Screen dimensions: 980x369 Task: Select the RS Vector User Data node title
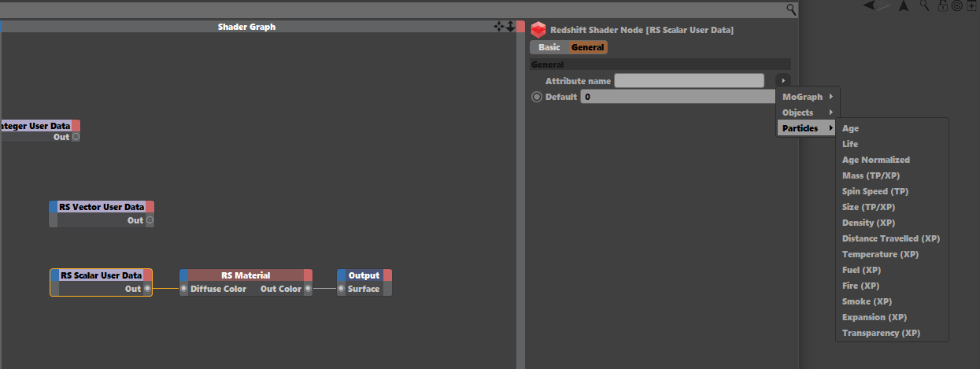click(x=102, y=207)
